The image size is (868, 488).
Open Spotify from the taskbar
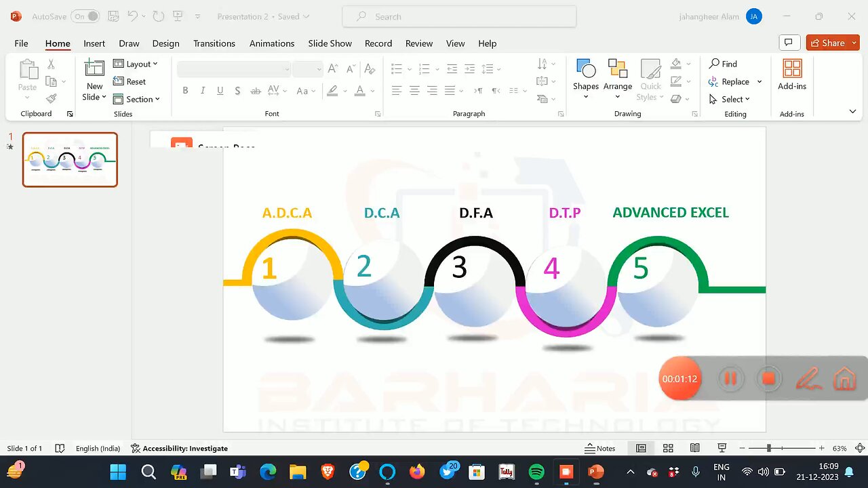coord(536,472)
